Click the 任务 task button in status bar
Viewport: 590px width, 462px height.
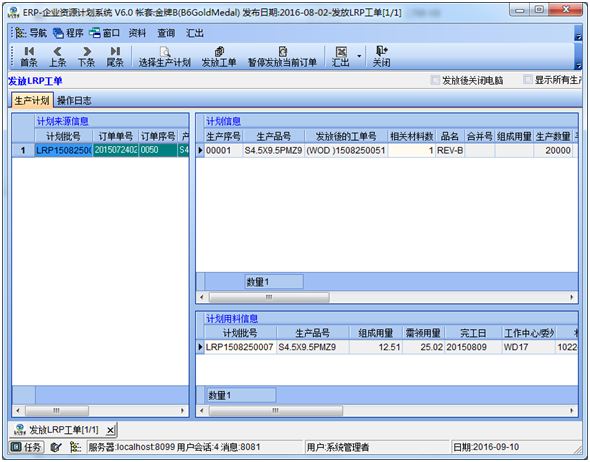[x=26, y=447]
